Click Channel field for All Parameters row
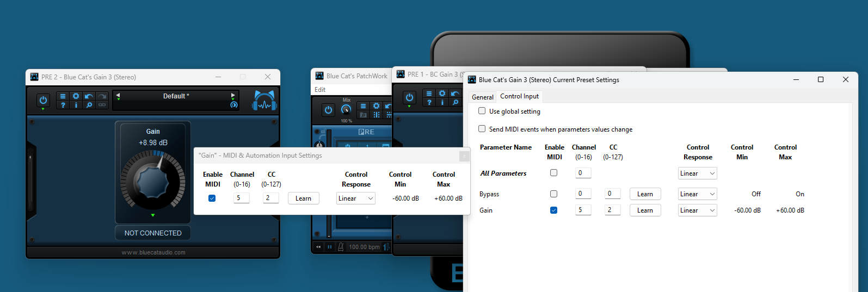The image size is (868, 292). tap(583, 173)
